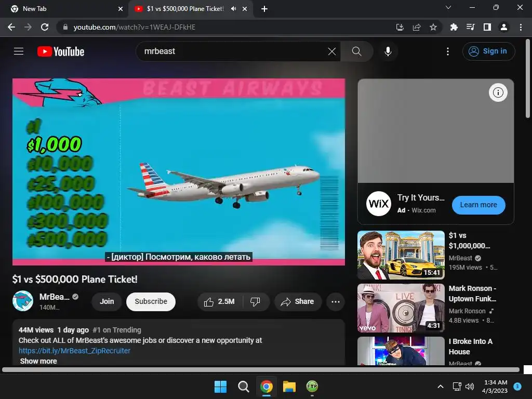Screen dimensions: 532x399
Task: Click the browser forward arrow
Action: (28, 27)
